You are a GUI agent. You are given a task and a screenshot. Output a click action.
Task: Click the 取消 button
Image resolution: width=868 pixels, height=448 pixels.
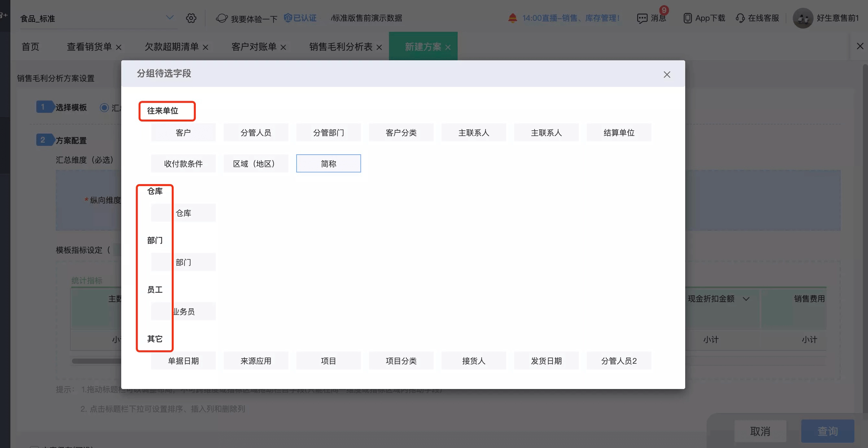pos(760,431)
